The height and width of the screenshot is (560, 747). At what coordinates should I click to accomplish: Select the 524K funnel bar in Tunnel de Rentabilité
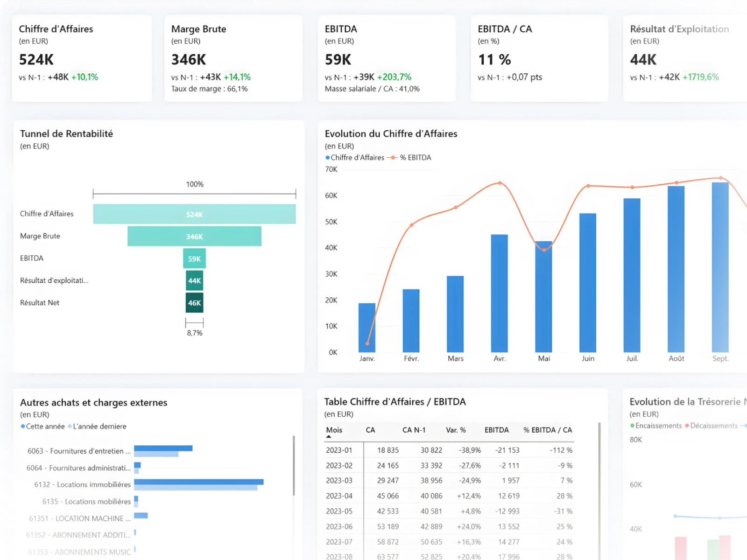click(x=194, y=214)
